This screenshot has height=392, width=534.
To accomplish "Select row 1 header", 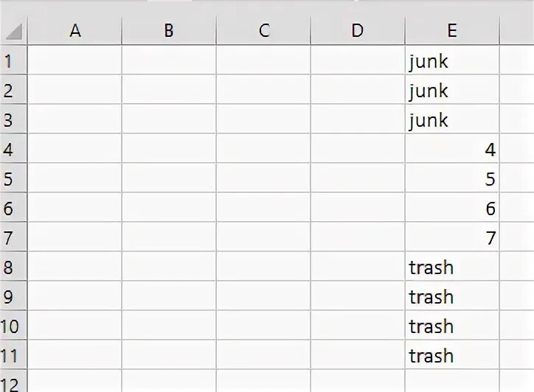I will pos(10,60).
